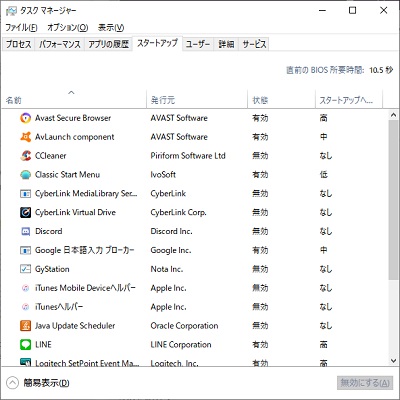The image size is (400, 400).
Task: Click publisher Piriform Software Ltd
Action: pos(188,156)
